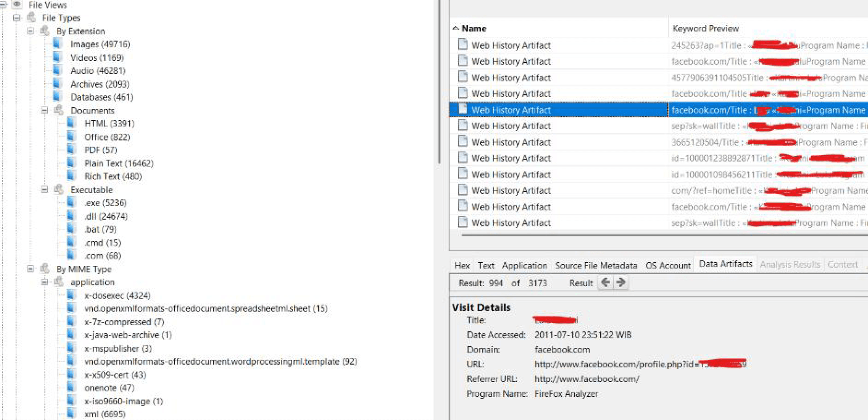The width and height of the screenshot is (868, 420).
Task: Go to next result arrow
Action: point(621,282)
